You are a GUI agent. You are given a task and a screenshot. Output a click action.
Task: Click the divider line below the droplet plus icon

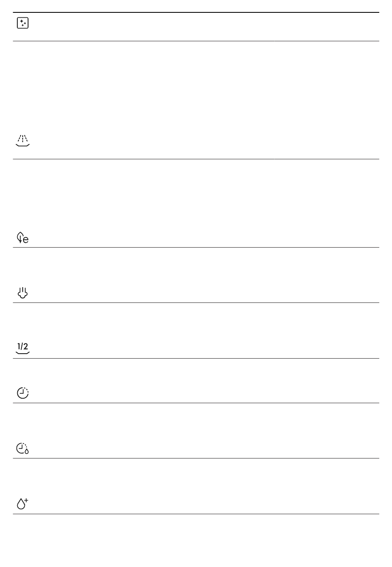point(196,514)
